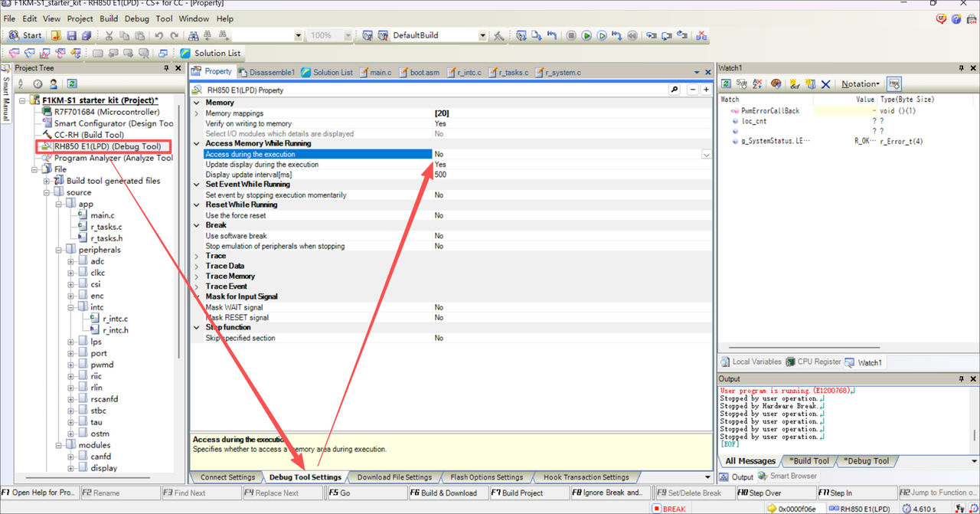Click the Watch1 delete X icon
The width and height of the screenshot is (980, 514).
click(825, 83)
